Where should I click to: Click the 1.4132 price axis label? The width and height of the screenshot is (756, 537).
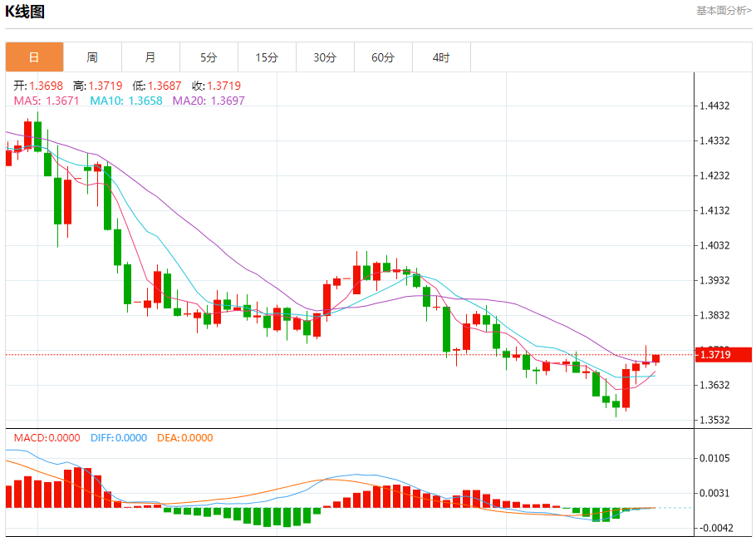[715, 211]
